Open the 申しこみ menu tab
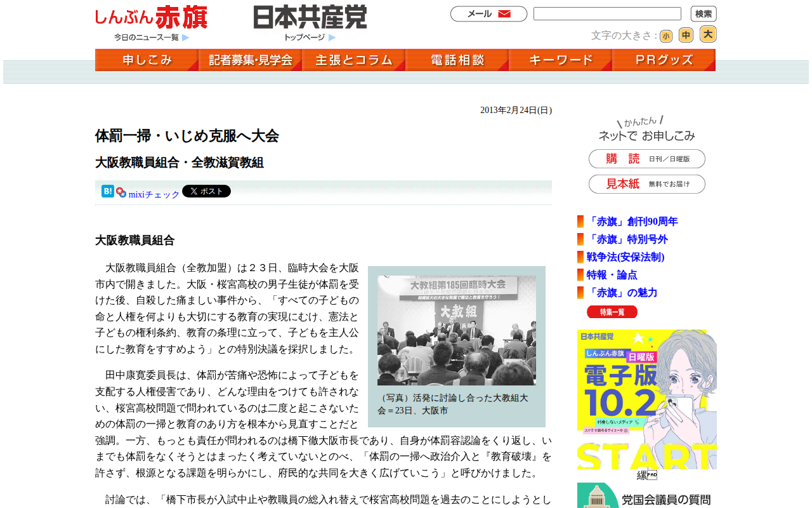This screenshot has width=812, height=508. point(147,60)
